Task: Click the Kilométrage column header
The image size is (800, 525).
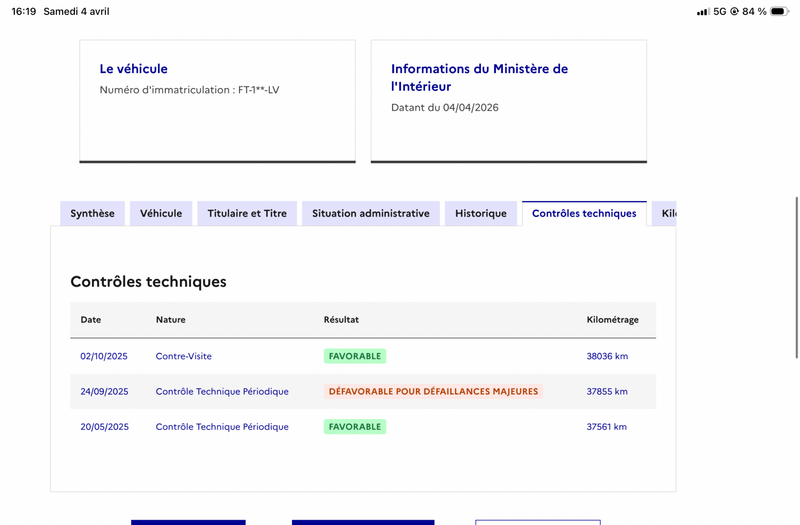Action: (613, 320)
